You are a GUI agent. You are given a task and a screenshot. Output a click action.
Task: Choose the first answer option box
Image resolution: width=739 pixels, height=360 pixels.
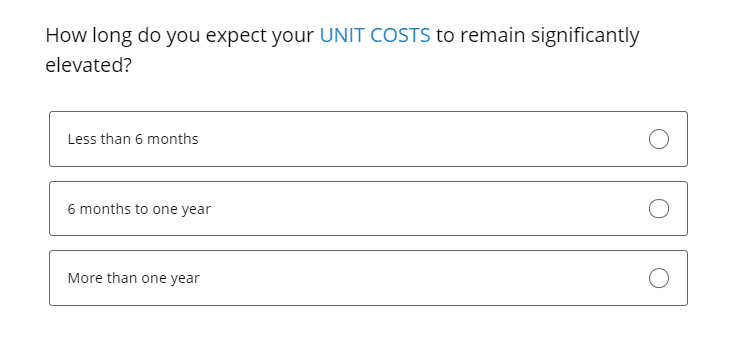click(368, 139)
